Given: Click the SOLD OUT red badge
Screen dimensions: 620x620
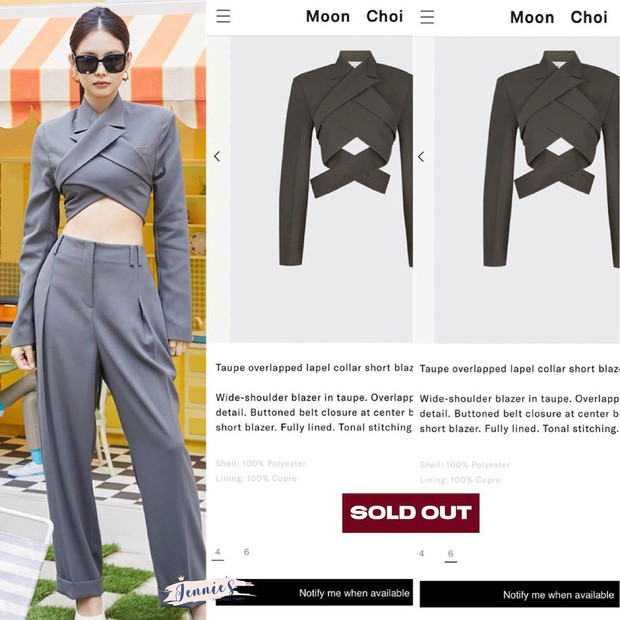Looking at the screenshot, I should click(410, 513).
